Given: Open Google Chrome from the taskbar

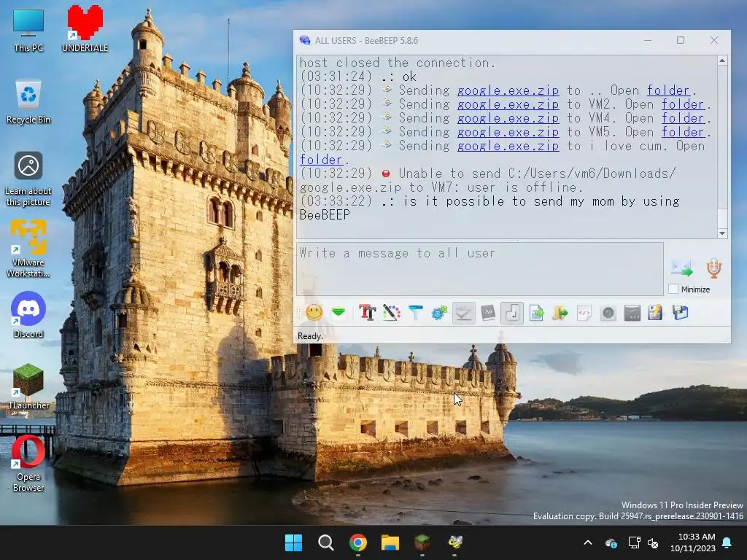Looking at the screenshot, I should [357, 542].
